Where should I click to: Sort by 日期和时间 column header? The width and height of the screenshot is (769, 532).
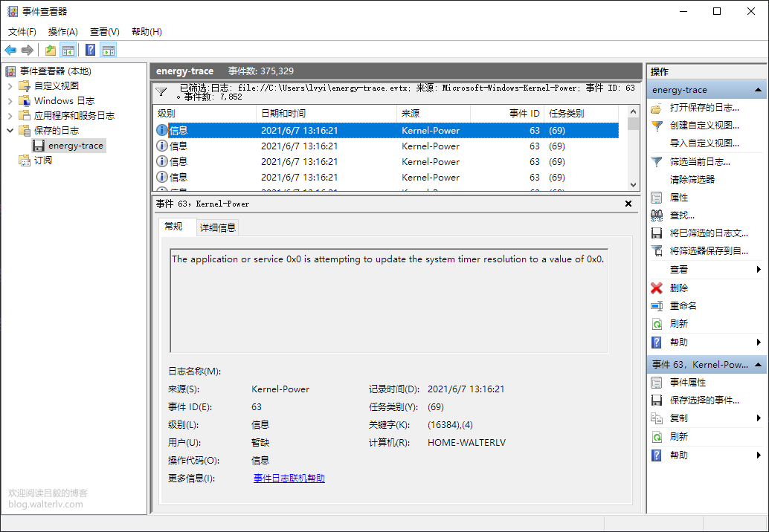pyautogui.click(x=283, y=114)
